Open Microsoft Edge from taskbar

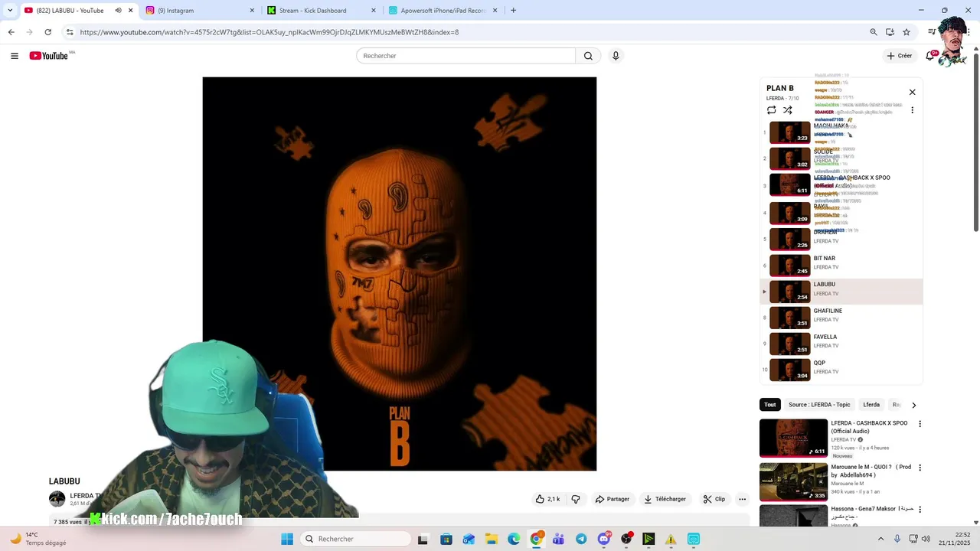pyautogui.click(x=514, y=539)
